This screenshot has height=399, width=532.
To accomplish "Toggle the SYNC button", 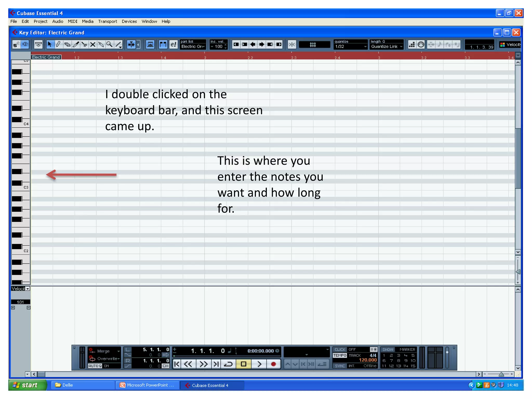I will click(340, 366).
